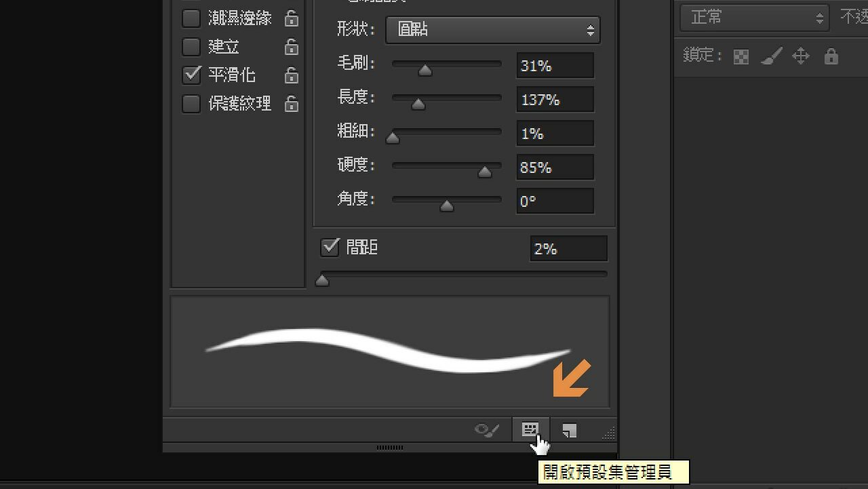Toggle the 間距 checkbox

330,248
